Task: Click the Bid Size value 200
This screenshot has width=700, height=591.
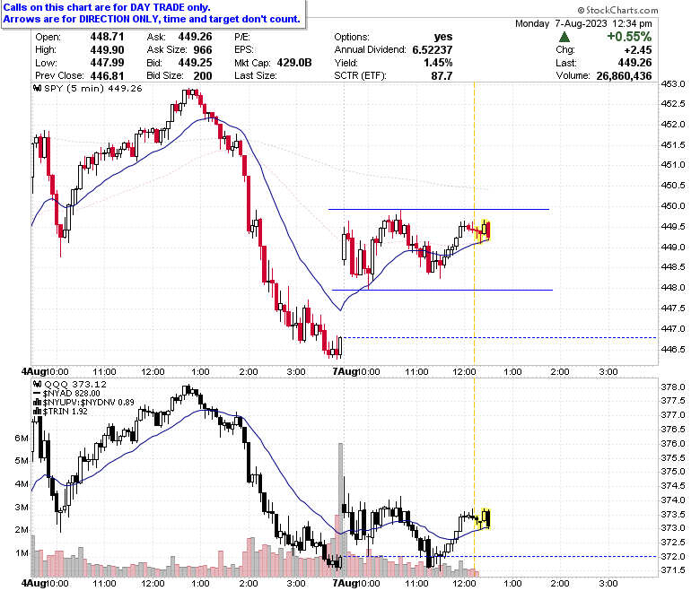Action: point(203,75)
